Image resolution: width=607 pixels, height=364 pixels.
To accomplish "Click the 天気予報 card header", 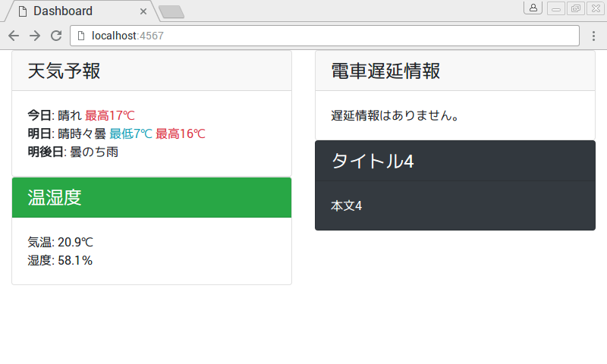I will click(x=152, y=71).
